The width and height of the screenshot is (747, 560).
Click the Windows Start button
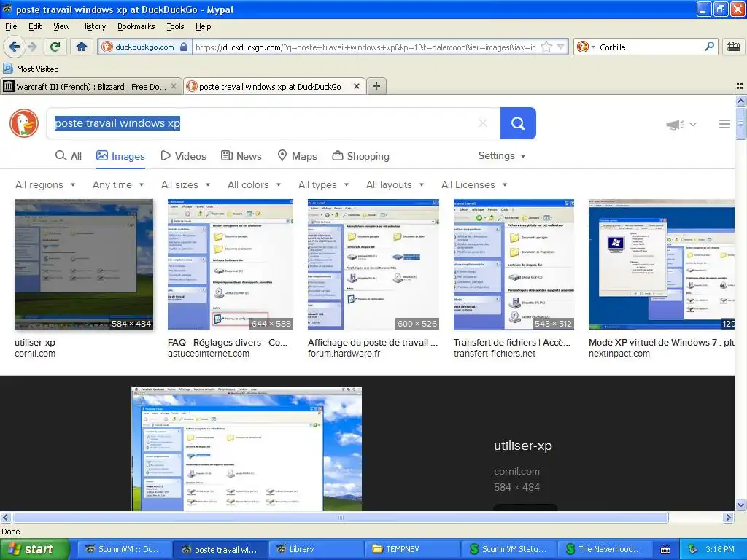pyautogui.click(x=35, y=549)
